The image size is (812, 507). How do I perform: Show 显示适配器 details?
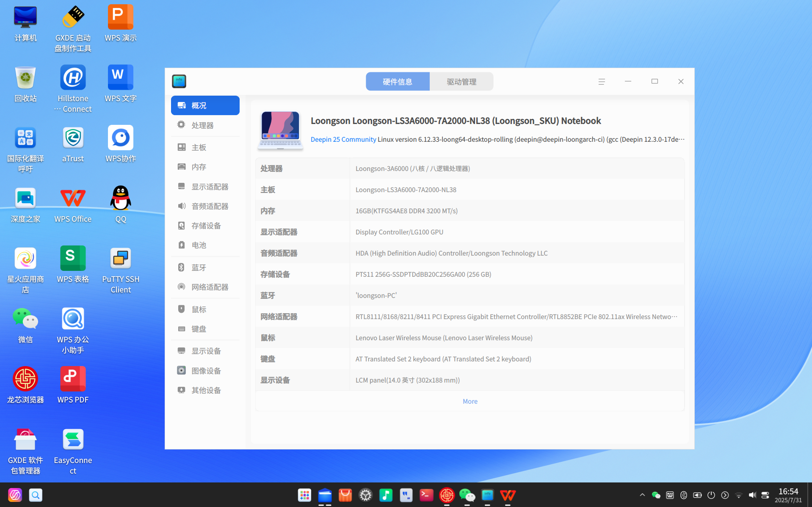click(205, 187)
